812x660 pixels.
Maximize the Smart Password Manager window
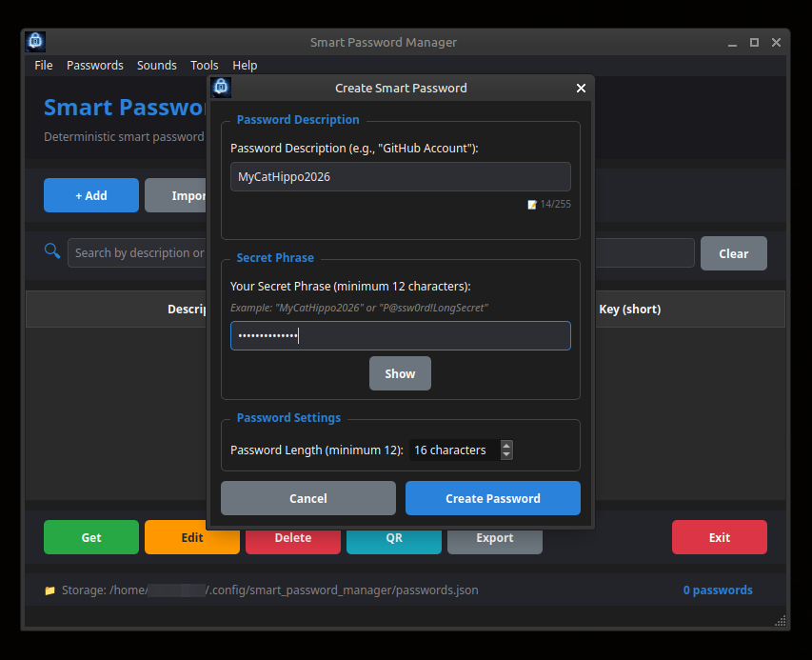pyautogui.click(x=754, y=43)
